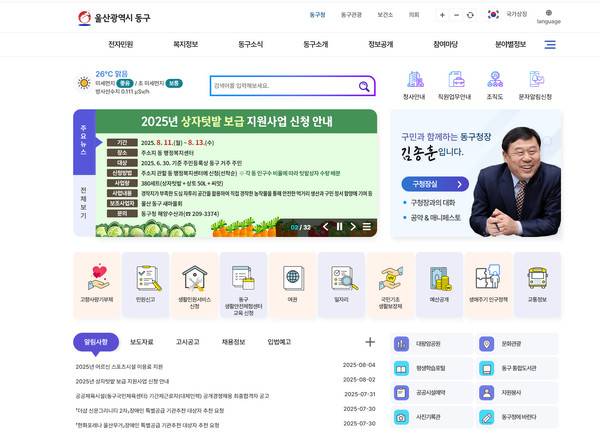This screenshot has width=600, height=442.
Task: Open the 생활민원서비스 신청 house icon tile
Action: pos(195,285)
